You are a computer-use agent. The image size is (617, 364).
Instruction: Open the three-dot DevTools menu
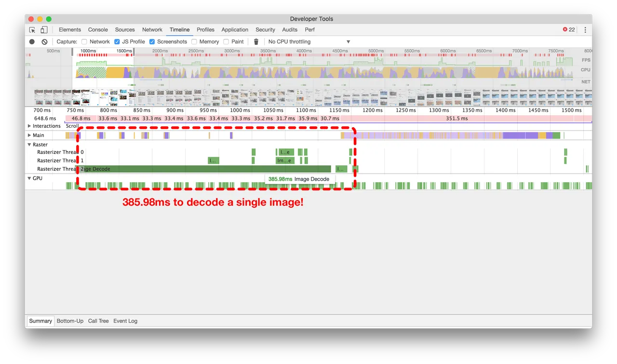point(585,30)
